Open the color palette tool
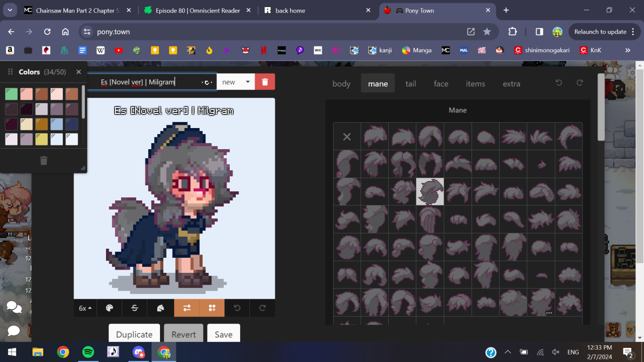Screen dimensions: 644x362 pos(110,308)
